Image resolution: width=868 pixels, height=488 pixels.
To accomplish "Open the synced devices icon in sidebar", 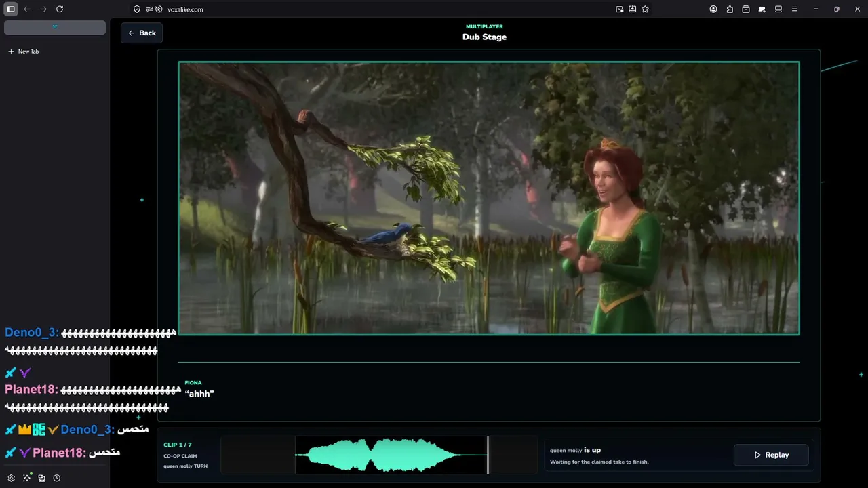I will [42, 478].
